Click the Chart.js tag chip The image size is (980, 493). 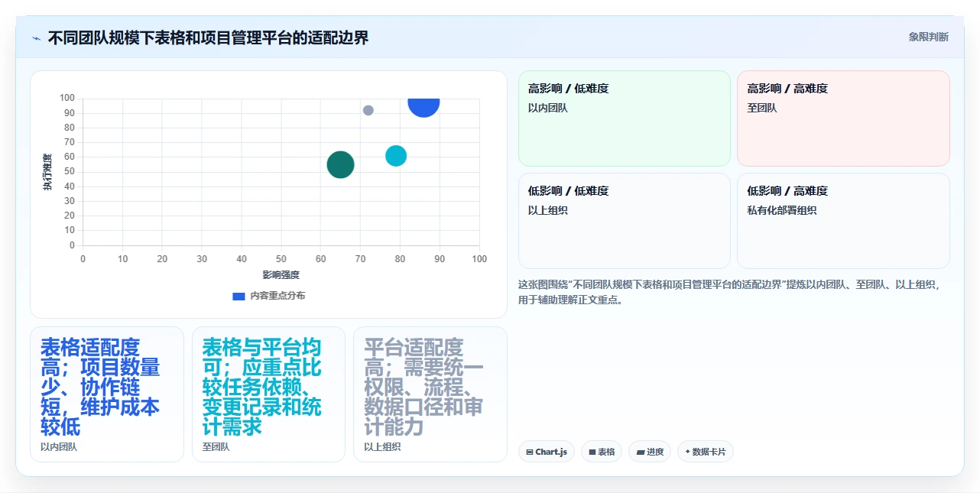coord(547,452)
